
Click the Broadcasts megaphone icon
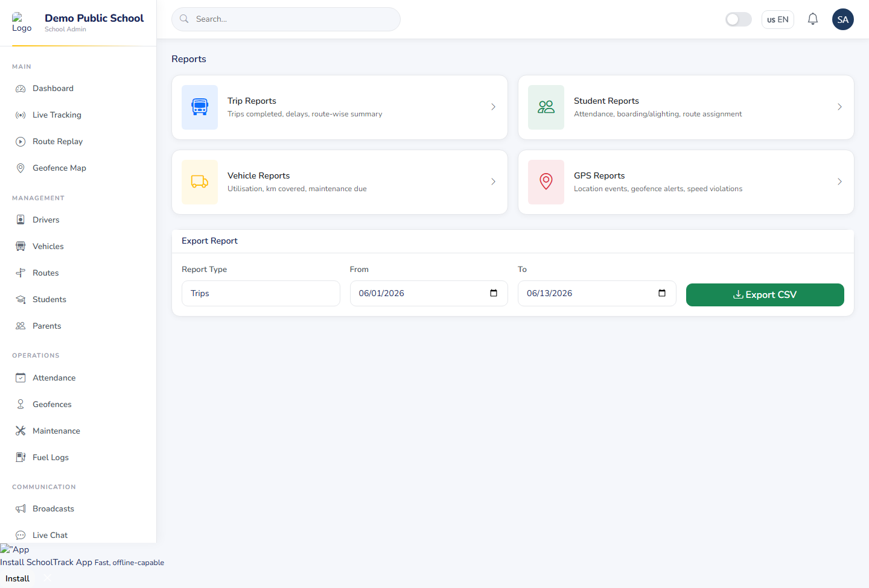coord(21,509)
